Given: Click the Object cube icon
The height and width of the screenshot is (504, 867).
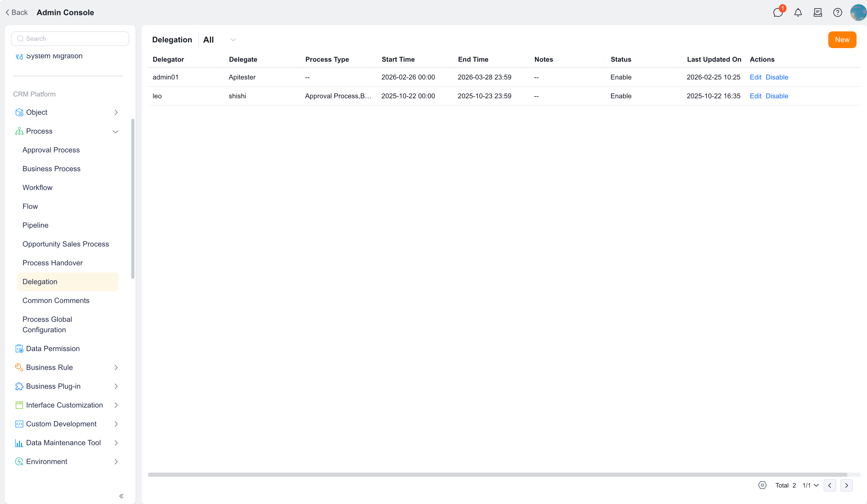Looking at the screenshot, I should click(x=19, y=112).
